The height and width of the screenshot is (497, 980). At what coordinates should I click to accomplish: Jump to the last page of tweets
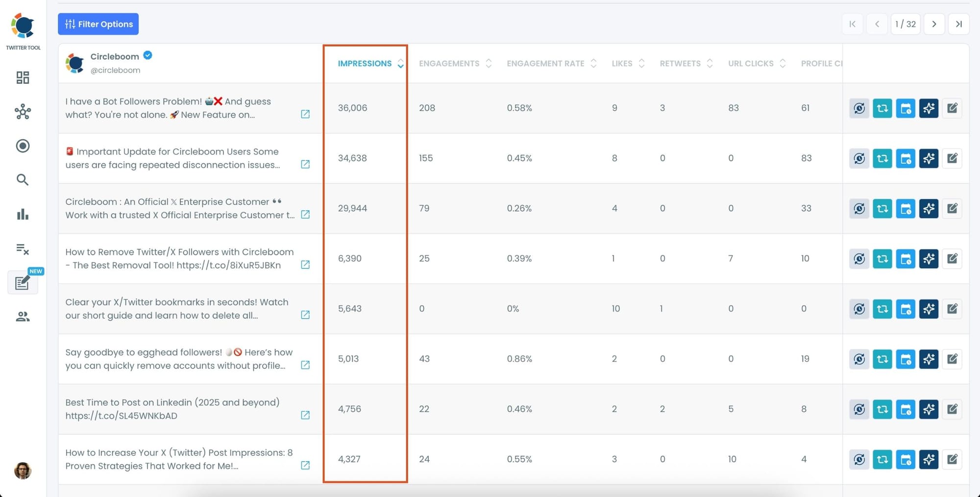[959, 24]
